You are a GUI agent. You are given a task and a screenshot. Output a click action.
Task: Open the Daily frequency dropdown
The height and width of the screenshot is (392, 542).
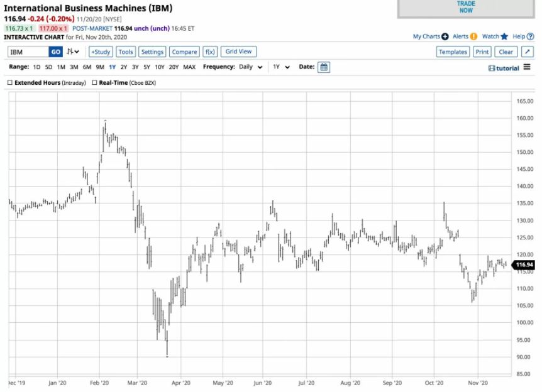251,67
